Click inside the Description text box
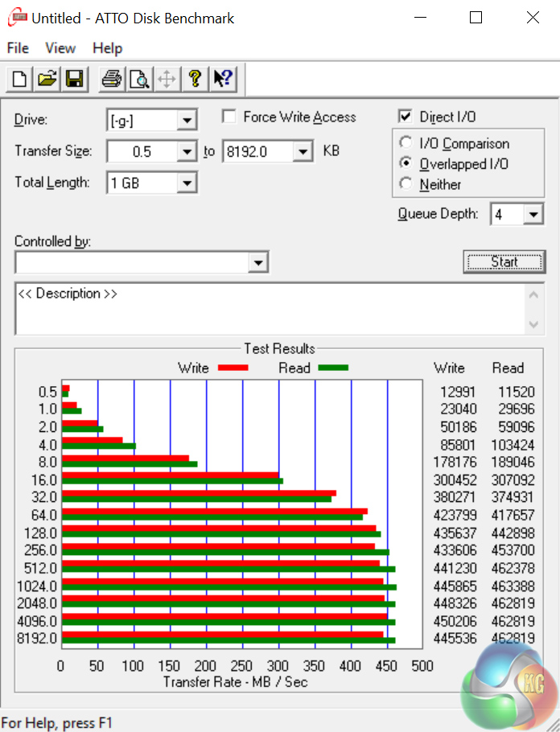The width and height of the screenshot is (560, 732). click(270, 309)
